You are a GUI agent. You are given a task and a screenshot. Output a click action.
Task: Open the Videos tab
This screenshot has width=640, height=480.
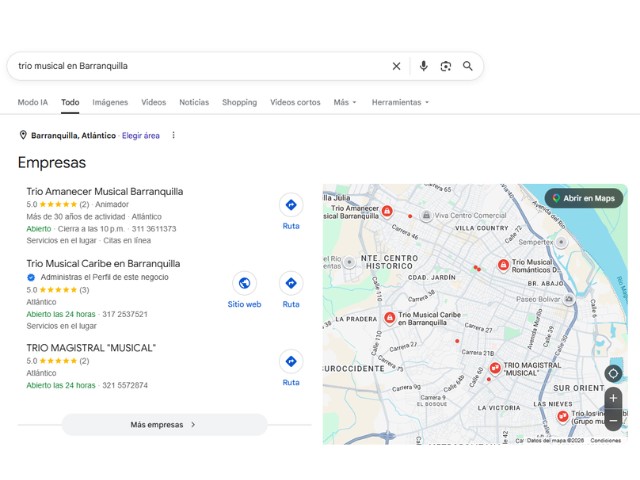pos(153,102)
